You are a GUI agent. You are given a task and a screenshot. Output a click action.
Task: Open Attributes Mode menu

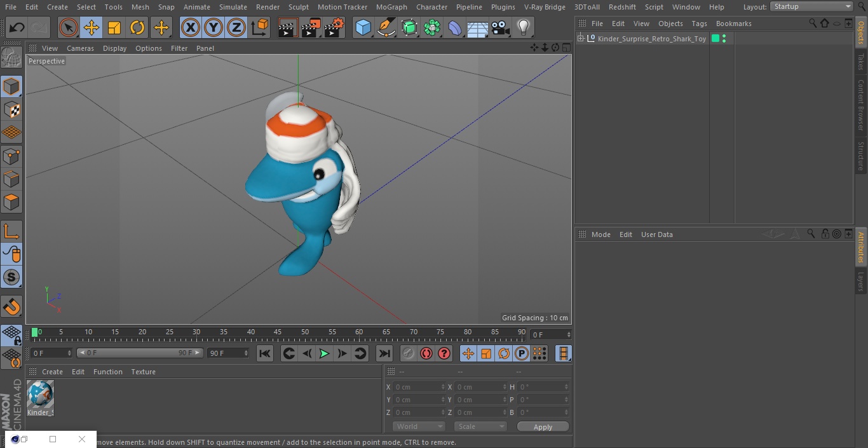(601, 234)
